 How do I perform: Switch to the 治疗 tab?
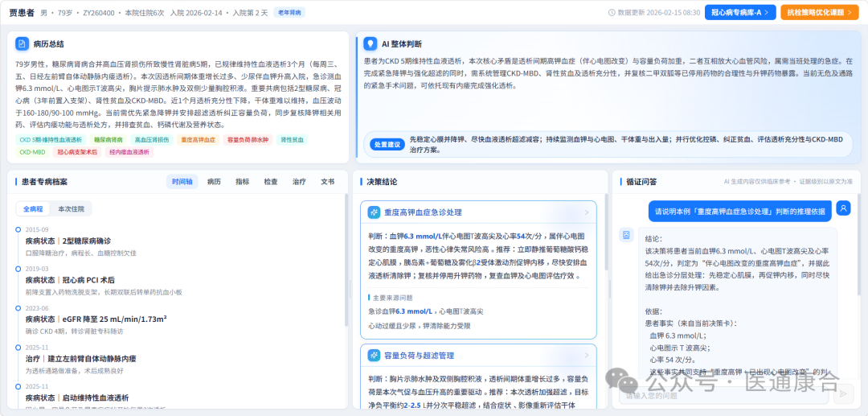(299, 182)
